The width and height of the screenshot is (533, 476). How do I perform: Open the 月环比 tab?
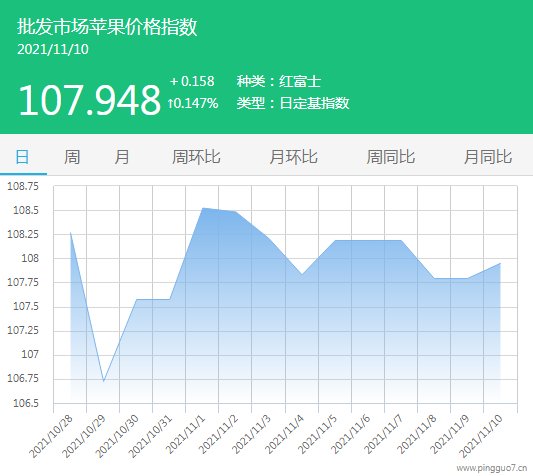coord(293,157)
